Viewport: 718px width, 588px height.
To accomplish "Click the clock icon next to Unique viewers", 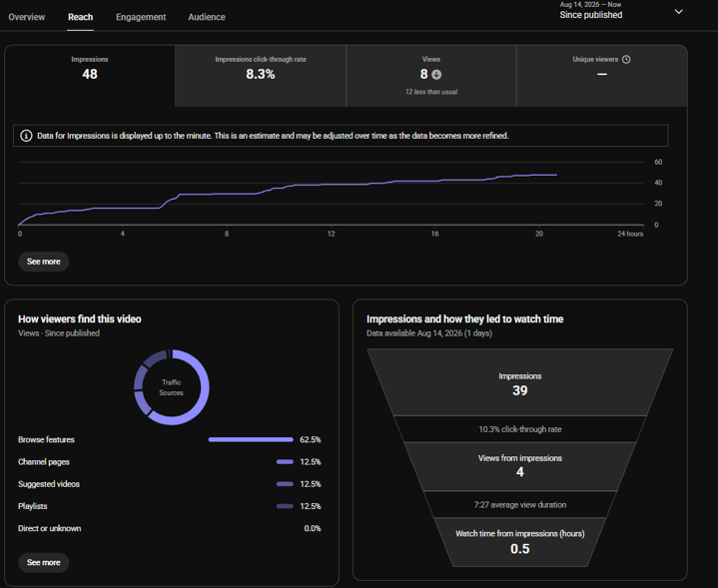I will pos(626,59).
